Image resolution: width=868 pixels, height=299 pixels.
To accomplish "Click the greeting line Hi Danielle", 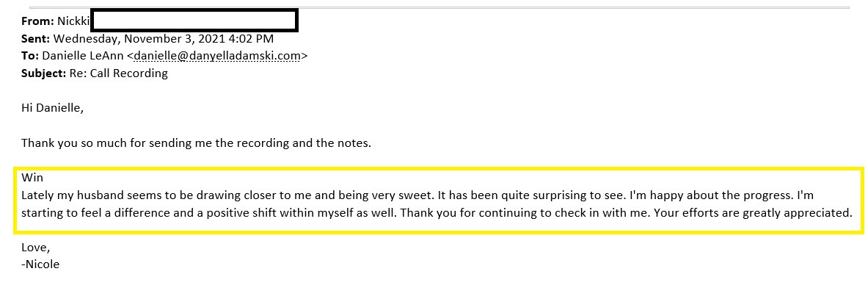I will click(x=52, y=108).
